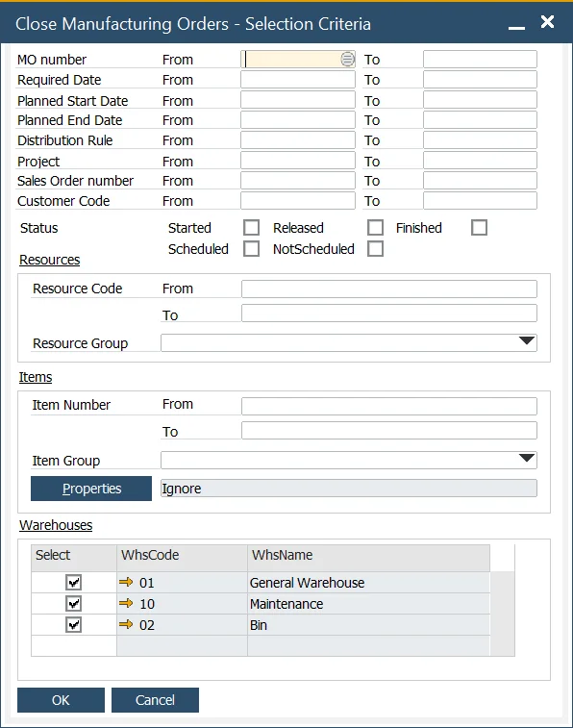Tick the Released status checkbox

pyautogui.click(x=375, y=228)
